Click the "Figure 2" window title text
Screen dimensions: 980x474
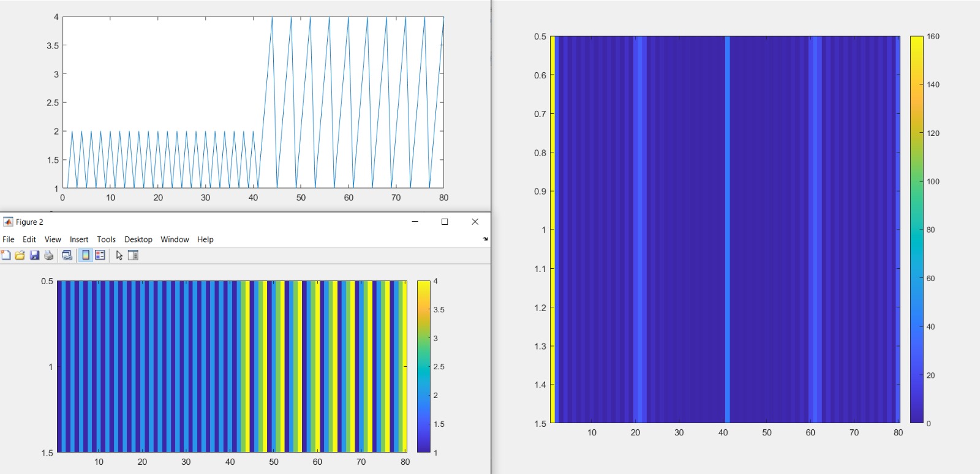[x=29, y=222]
